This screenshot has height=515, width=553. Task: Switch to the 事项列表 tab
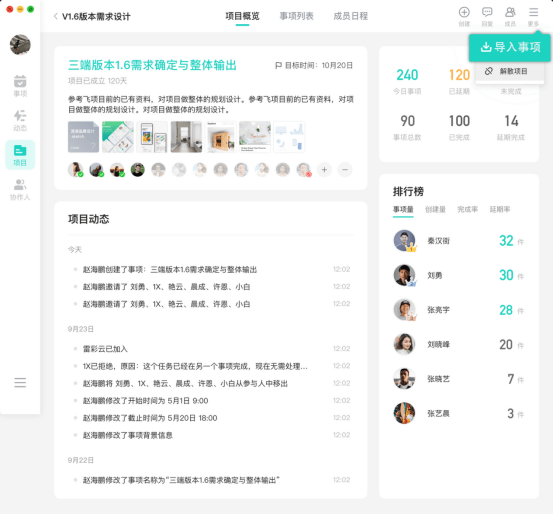[x=296, y=16]
